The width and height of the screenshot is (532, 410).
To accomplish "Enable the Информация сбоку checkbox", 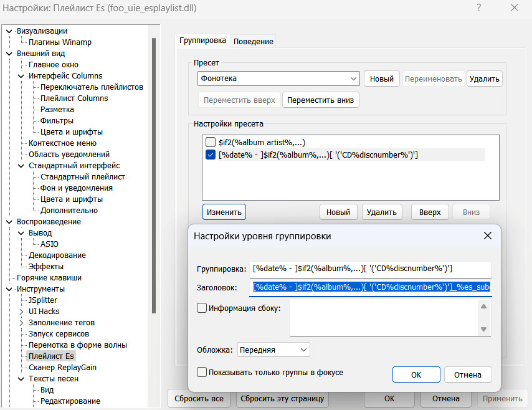I will pos(202,308).
